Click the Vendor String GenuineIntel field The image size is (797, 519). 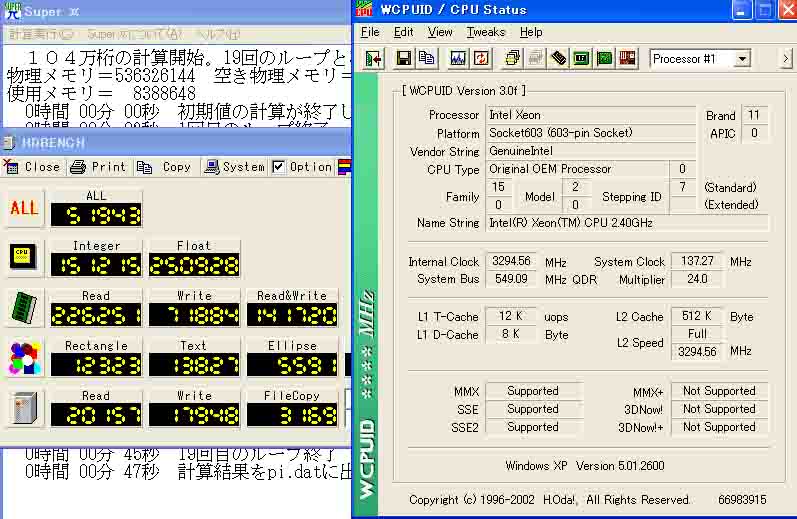(x=591, y=151)
